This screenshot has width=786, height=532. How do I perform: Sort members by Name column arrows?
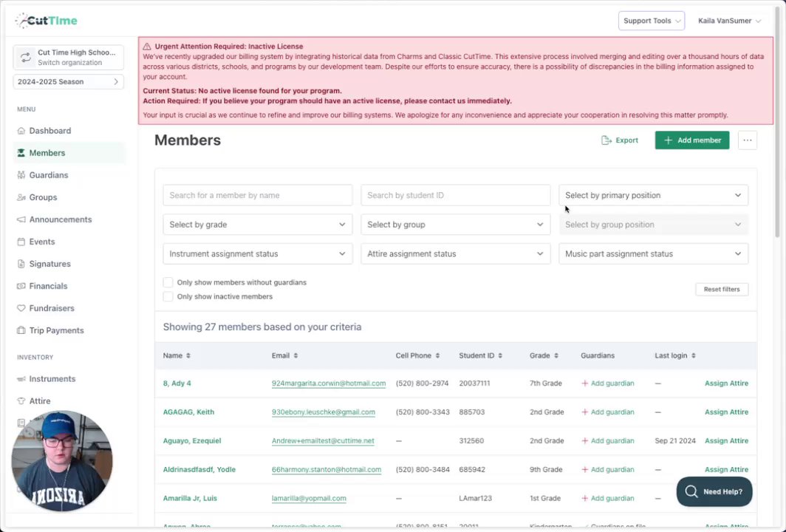point(188,355)
